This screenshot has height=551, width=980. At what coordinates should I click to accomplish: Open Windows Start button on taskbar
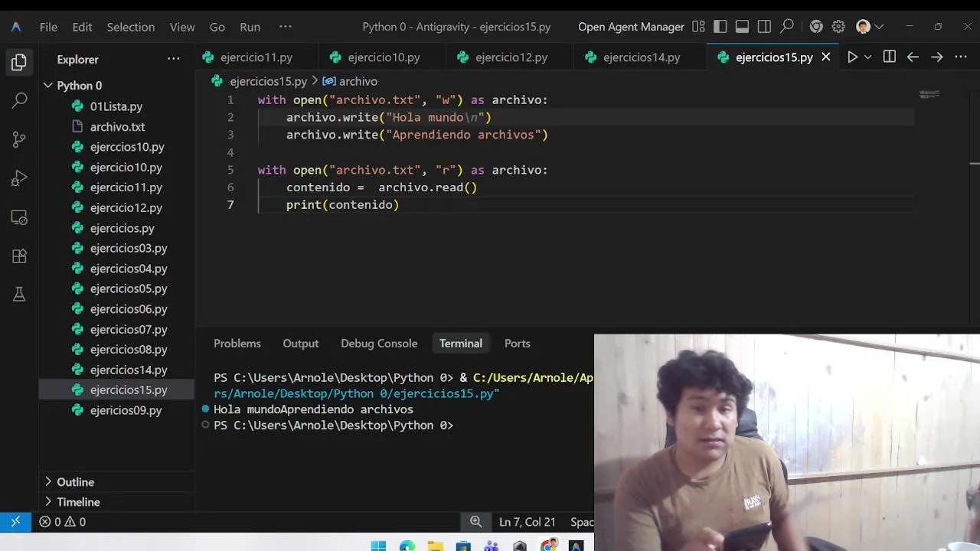378,546
